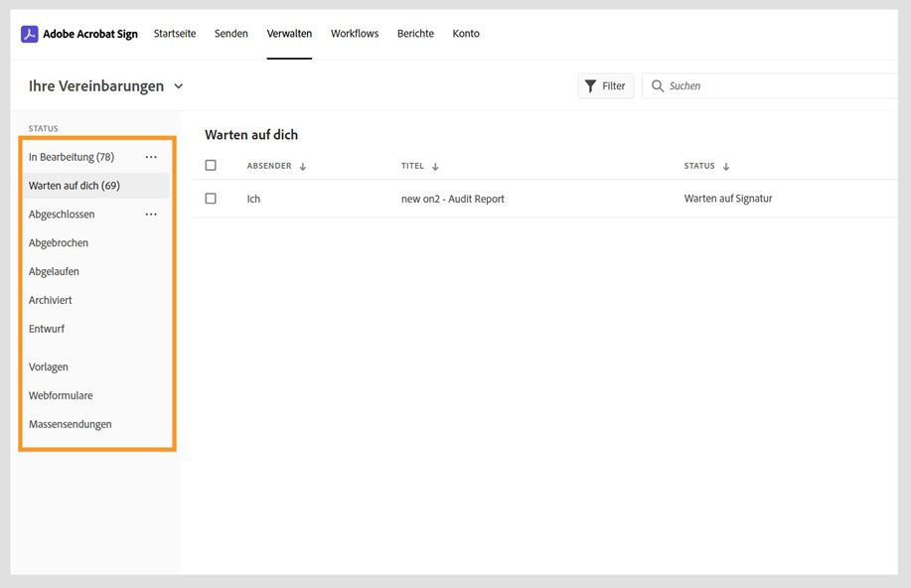Screen dimensions: 911x588
Task: Open the new on2 - Audit Report agreement
Action: pos(451,198)
